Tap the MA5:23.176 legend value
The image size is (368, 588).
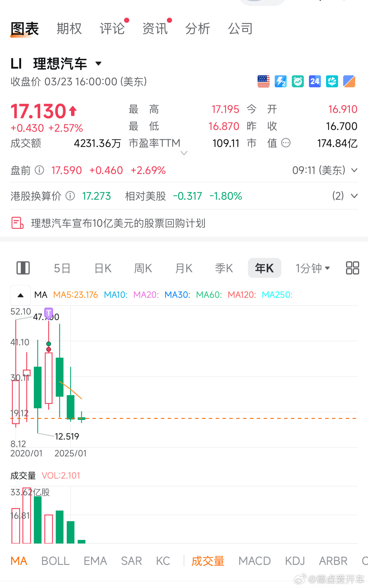76,295
